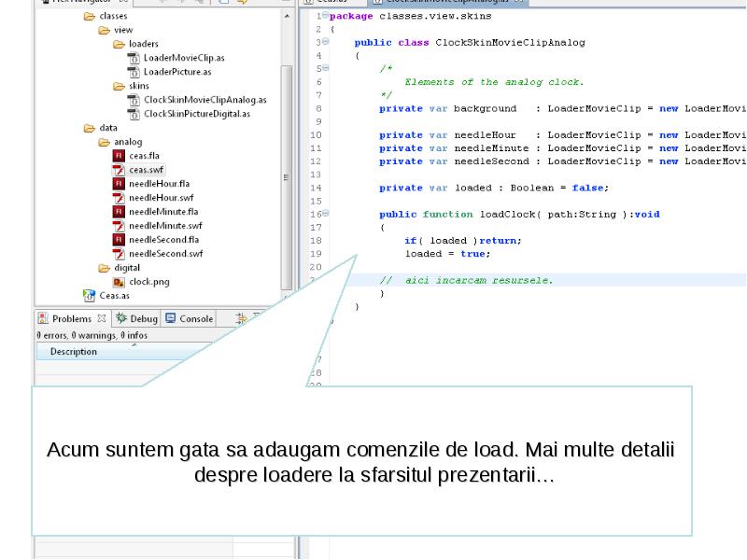Click the image icon beside clock.png
The width and height of the screenshot is (747, 560).
119,282
